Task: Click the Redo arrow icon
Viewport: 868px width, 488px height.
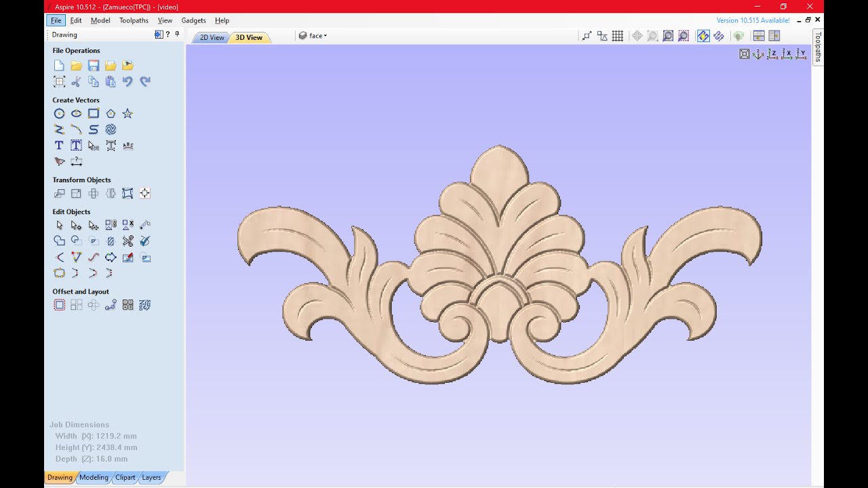Action: (144, 81)
